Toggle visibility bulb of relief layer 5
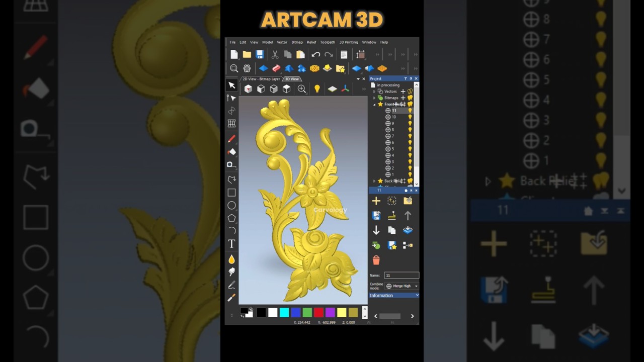644x362 pixels. (410, 149)
